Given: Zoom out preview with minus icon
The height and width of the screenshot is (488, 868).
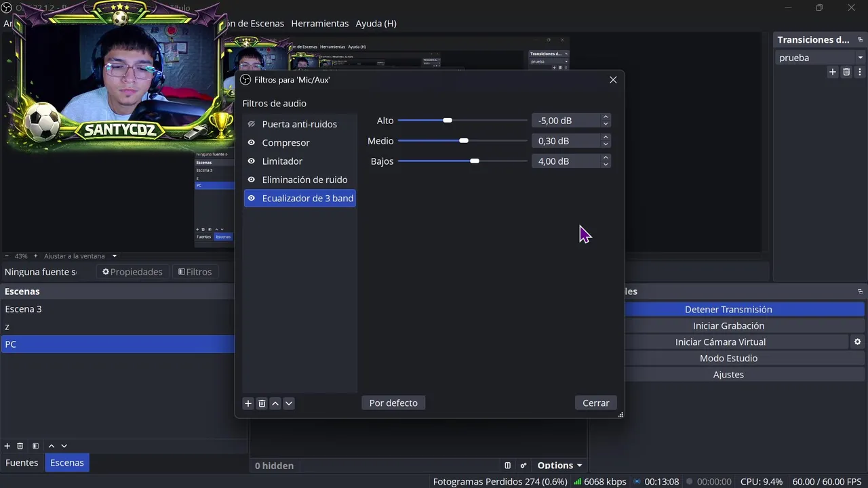Looking at the screenshot, I should pyautogui.click(x=7, y=256).
